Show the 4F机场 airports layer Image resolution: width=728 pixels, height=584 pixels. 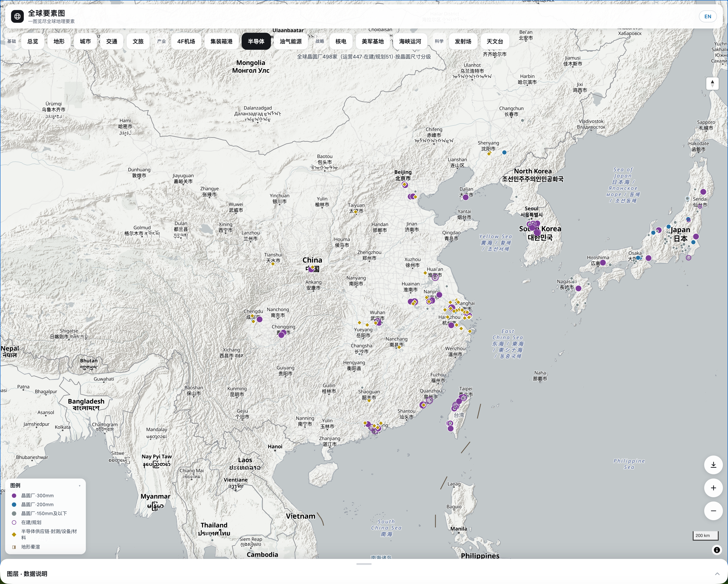coord(186,41)
